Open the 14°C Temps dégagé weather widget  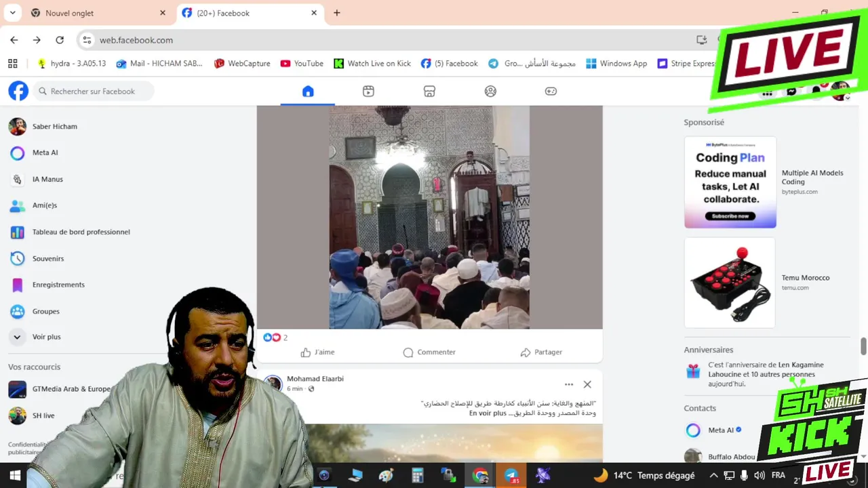tap(644, 475)
